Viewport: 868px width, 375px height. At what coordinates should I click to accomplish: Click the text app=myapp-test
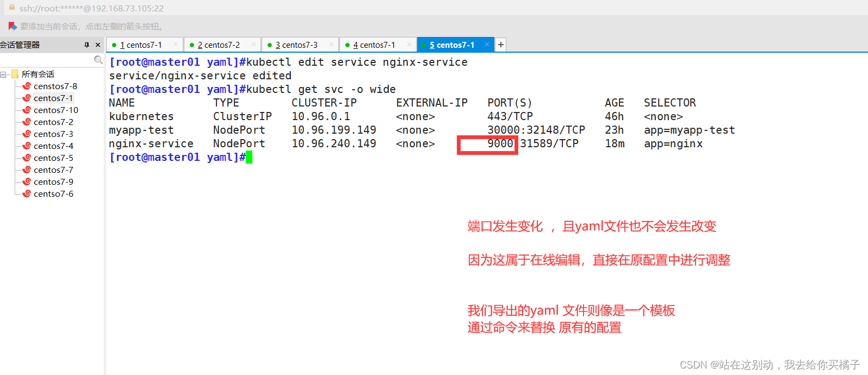tap(689, 130)
